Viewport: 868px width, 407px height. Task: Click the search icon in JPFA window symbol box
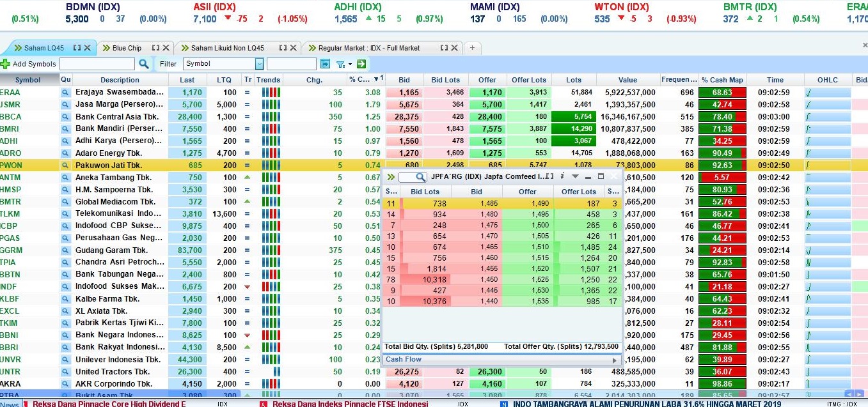pos(420,177)
